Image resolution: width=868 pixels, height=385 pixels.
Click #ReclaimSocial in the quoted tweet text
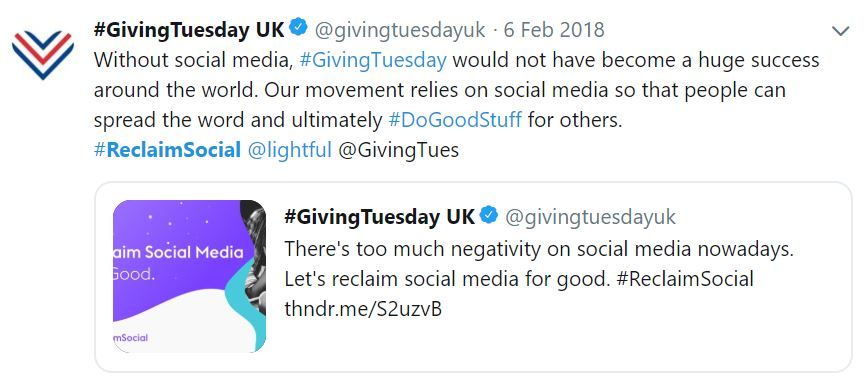(685, 279)
